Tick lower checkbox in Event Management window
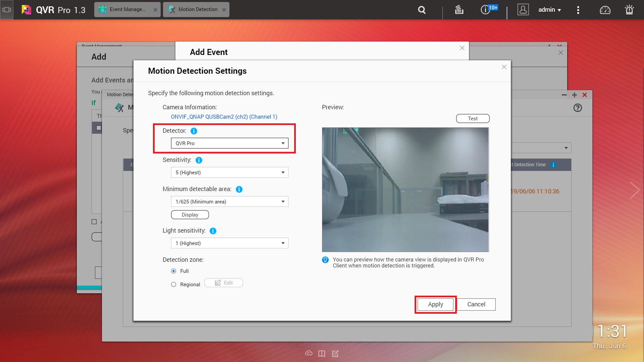 (x=94, y=222)
